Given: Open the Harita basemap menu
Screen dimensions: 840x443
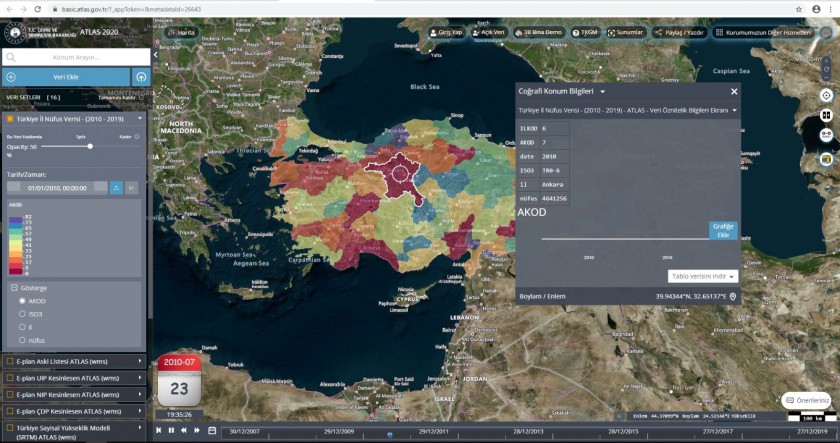Looking at the screenshot, I should tap(182, 32).
